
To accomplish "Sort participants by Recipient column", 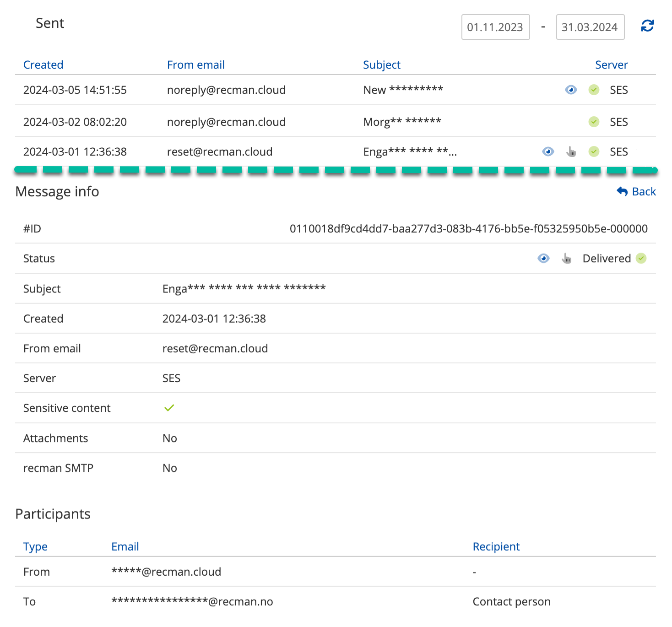I will click(496, 546).
